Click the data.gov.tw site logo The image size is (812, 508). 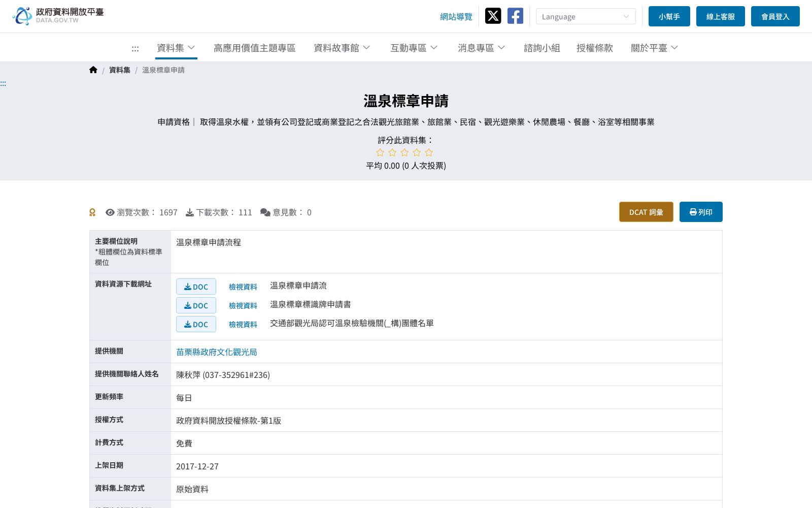(58, 16)
